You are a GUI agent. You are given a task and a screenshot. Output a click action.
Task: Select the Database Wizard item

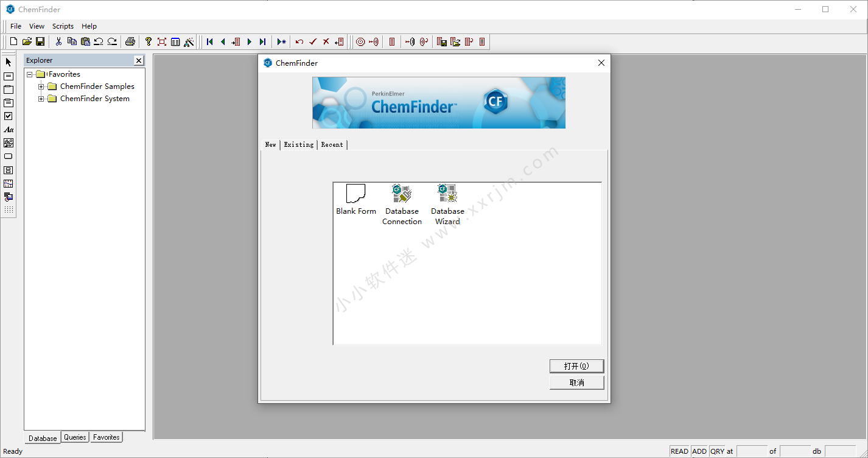tap(447, 205)
